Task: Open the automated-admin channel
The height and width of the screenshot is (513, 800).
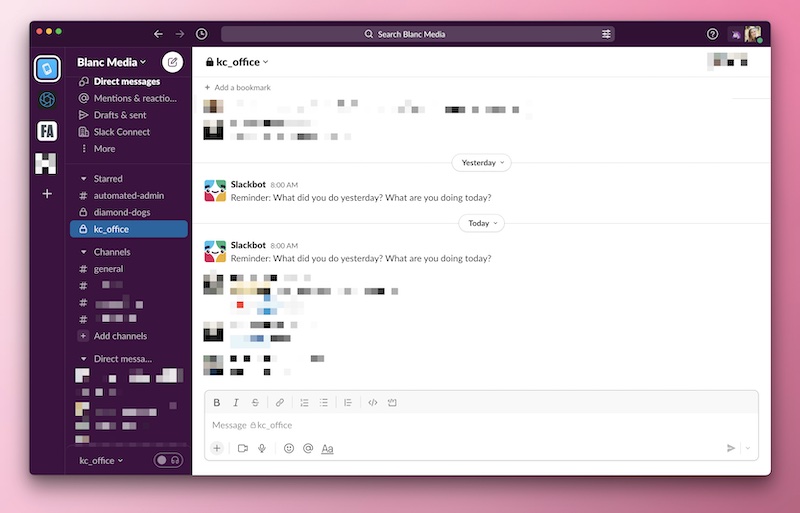Action: point(129,196)
